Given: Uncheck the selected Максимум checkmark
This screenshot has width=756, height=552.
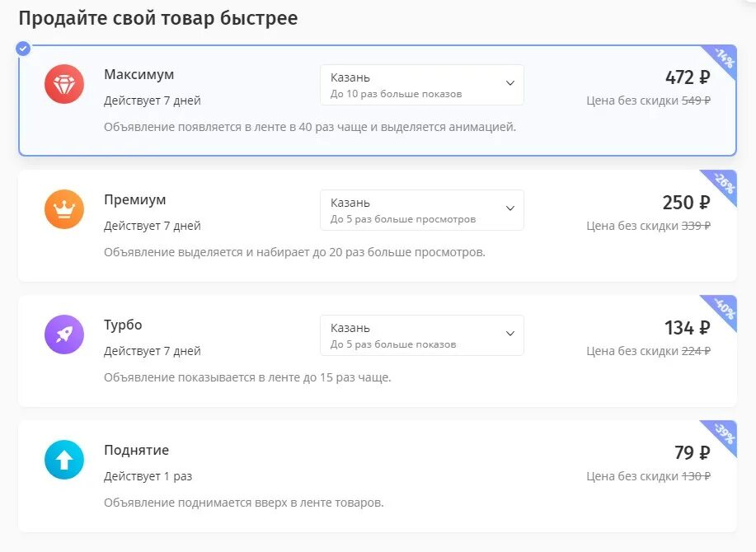Looking at the screenshot, I should (23, 49).
